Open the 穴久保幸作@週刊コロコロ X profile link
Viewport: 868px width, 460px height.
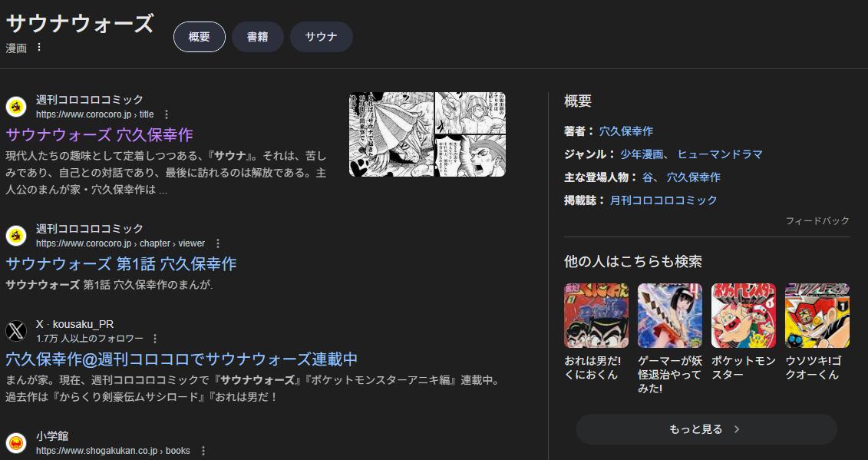click(182, 359)
